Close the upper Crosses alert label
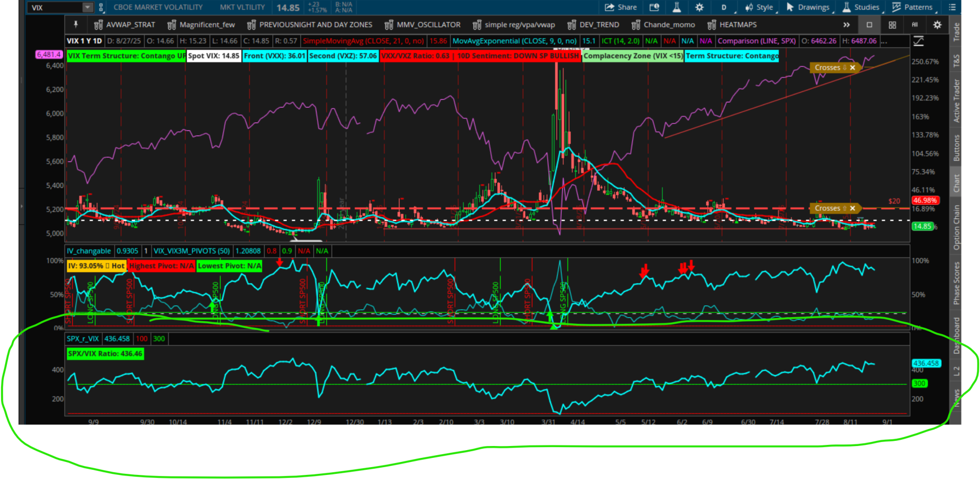Image resolution: width=980 pixels, height=479 pixels. coord(853,68)
